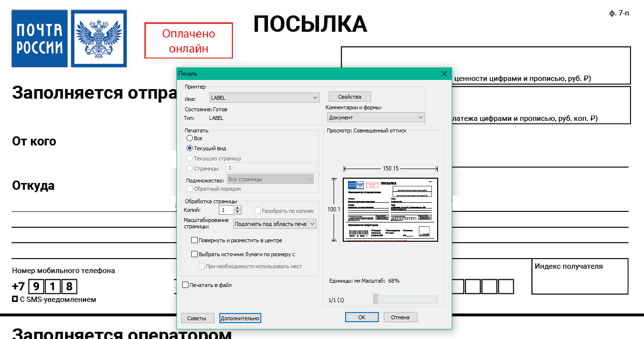Click the 'Индекс получателя' box in form
The height and width of the screenshot is (339, 644).
(x=580, y=276)
